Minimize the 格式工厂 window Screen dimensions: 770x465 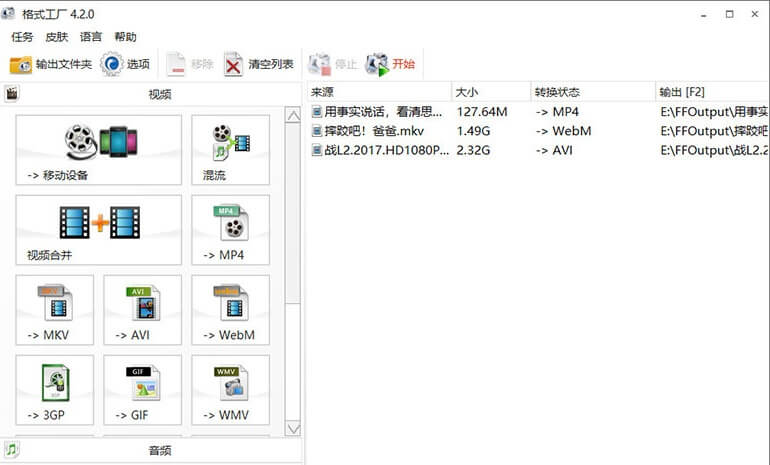pos(704,15)
